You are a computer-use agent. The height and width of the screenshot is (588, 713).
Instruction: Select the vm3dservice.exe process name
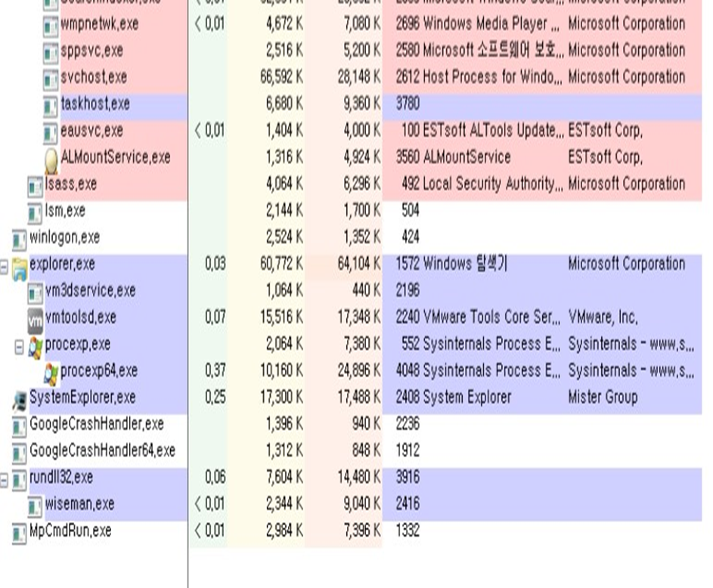91,291
